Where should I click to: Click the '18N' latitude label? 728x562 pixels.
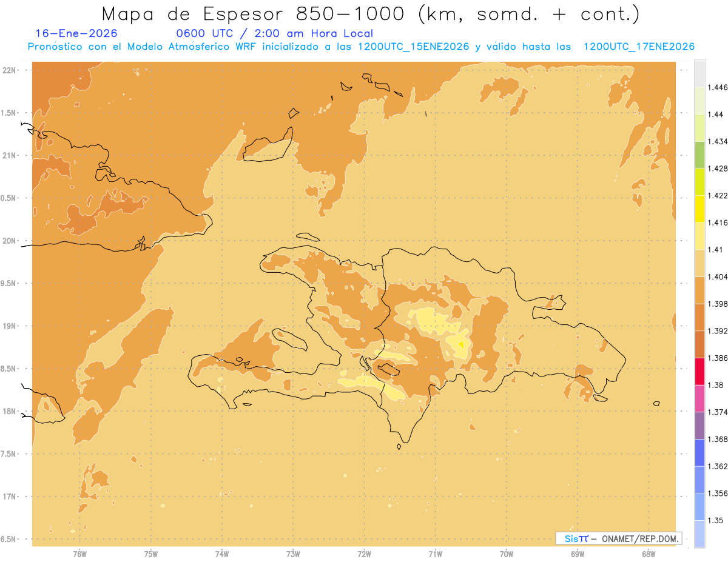(10, 411)
